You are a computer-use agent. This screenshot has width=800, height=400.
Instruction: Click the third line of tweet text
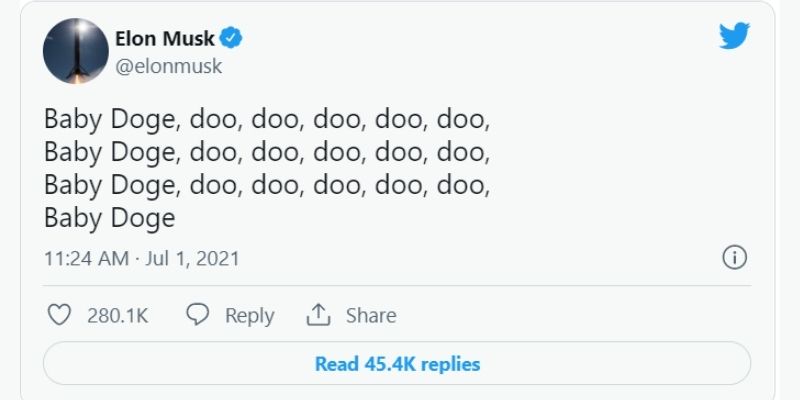[267, 186]
